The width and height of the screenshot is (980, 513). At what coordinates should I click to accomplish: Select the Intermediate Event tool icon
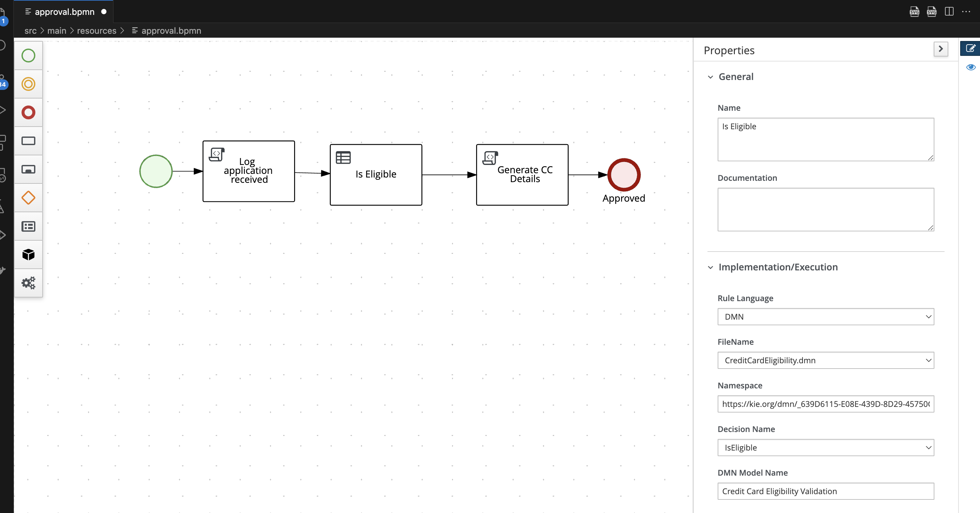pos(28,84)
